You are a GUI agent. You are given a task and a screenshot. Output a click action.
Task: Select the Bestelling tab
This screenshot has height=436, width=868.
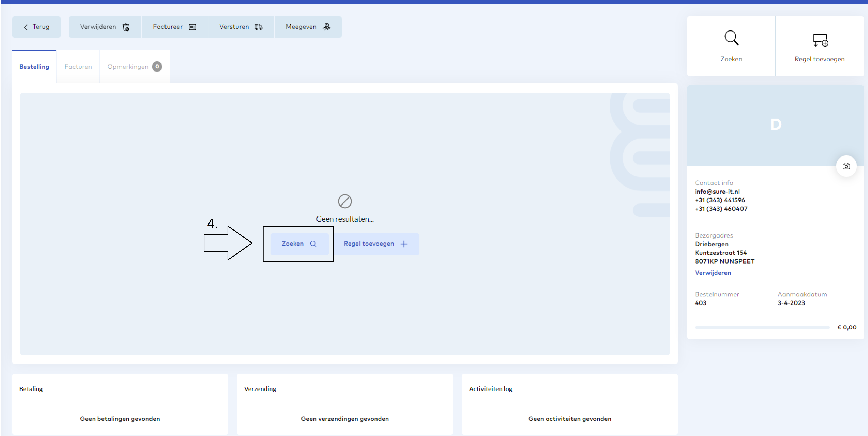click(34, 67)
